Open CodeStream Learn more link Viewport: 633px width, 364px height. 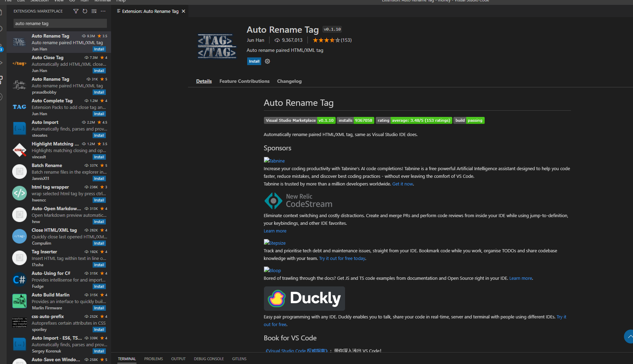(275, 231)
